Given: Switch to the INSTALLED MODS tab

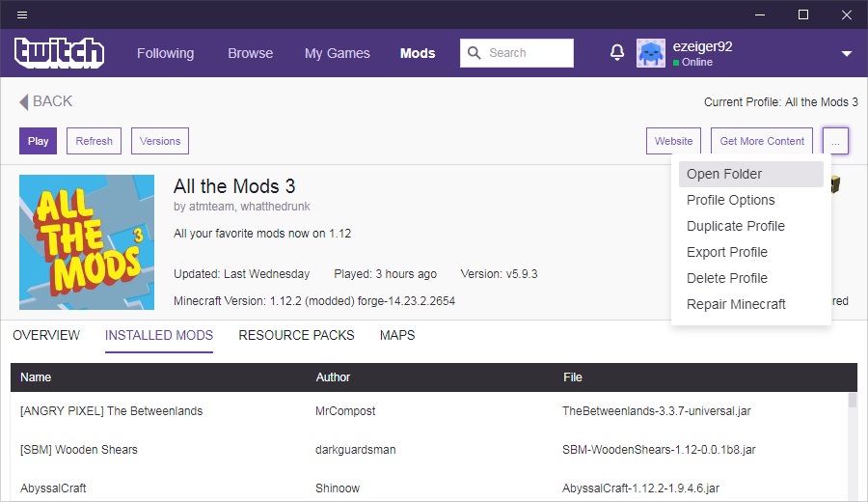Looking at the screenshot, I should tap(159, 335).
